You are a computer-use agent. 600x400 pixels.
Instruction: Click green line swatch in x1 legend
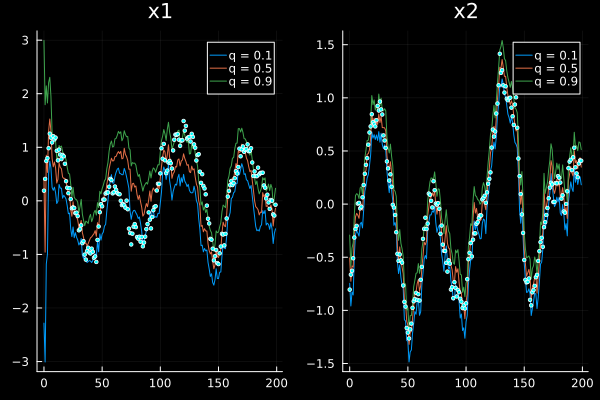[x=218, y=82]
